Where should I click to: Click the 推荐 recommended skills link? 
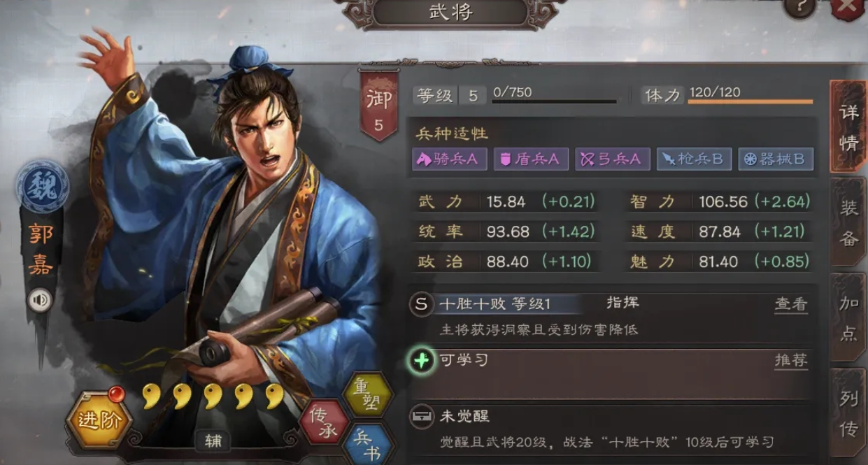point(791,361)
